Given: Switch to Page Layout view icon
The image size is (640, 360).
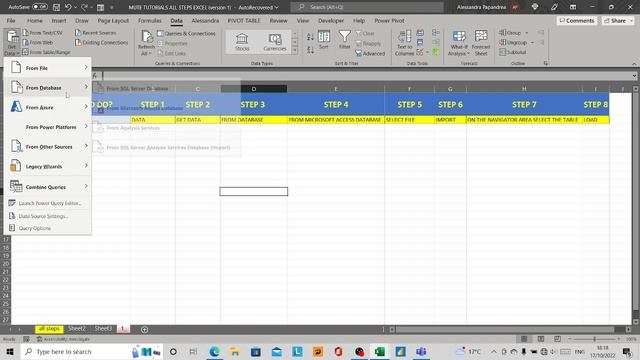Looking at the screenshot, I should (541, 339).
